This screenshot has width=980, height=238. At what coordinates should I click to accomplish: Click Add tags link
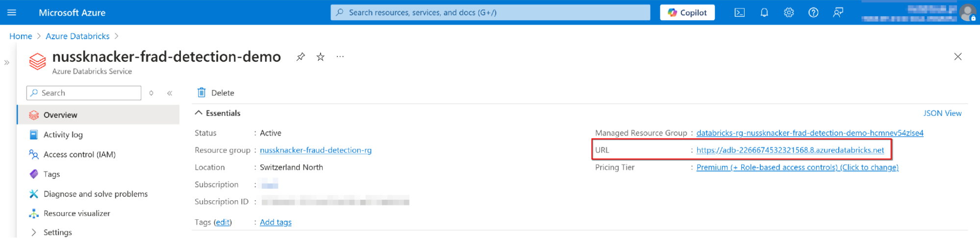(x=276, y=222)
